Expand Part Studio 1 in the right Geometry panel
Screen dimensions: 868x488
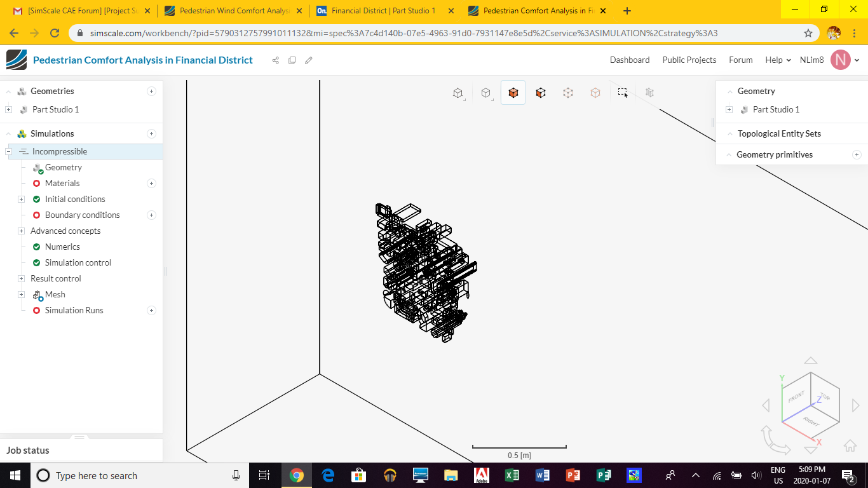point(729,109)
